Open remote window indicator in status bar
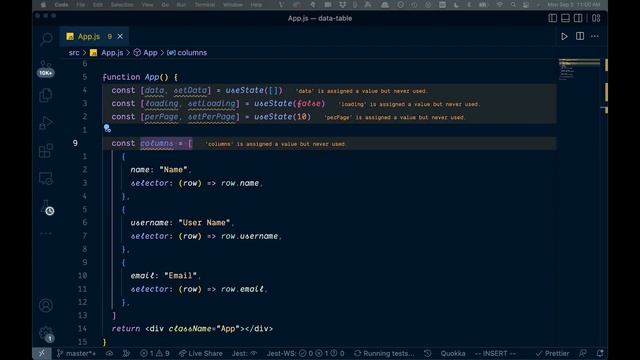640x360 pixels. (x=42, y=353)
